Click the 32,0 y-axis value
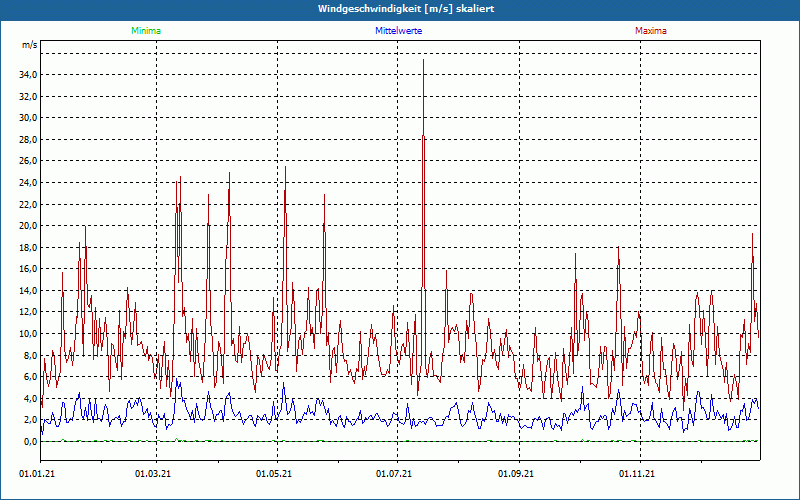Image resolution: width=800 pixels, height=500 pixels. coord(28,96)
